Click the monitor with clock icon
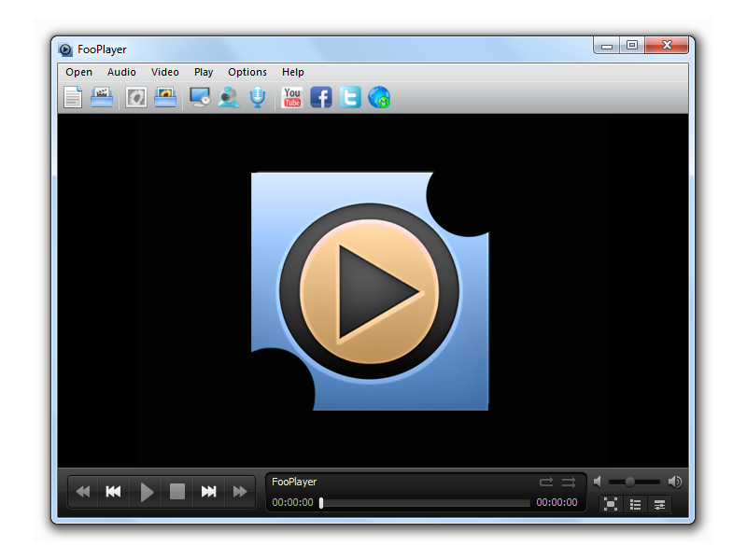The image size is (747, 560). point(200,97)
